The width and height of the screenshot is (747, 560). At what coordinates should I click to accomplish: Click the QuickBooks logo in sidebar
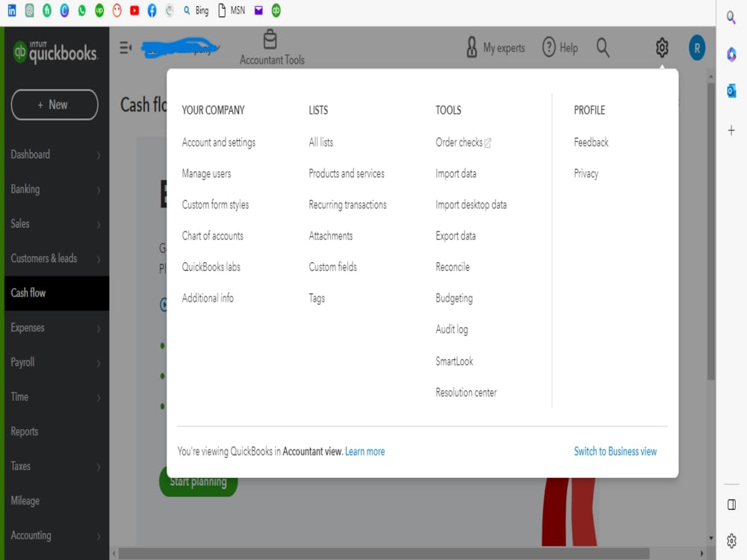55,52
